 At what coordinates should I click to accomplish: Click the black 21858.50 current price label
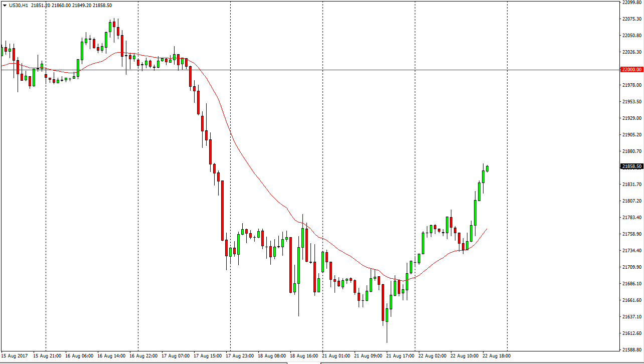click(631, 166)
